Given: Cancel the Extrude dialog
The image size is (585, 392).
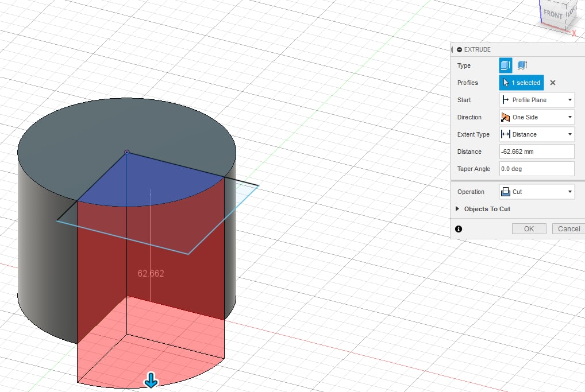Looking at the screenshot, I should (568, 229).
